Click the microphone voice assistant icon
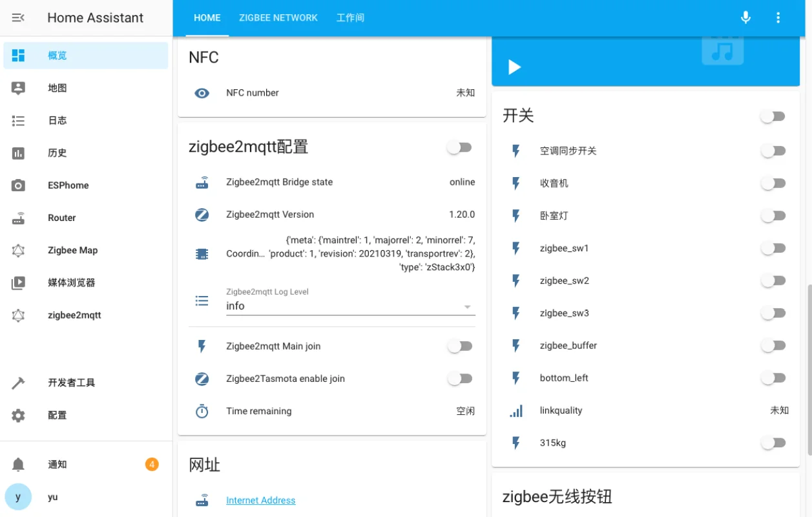 pos(745,18)
